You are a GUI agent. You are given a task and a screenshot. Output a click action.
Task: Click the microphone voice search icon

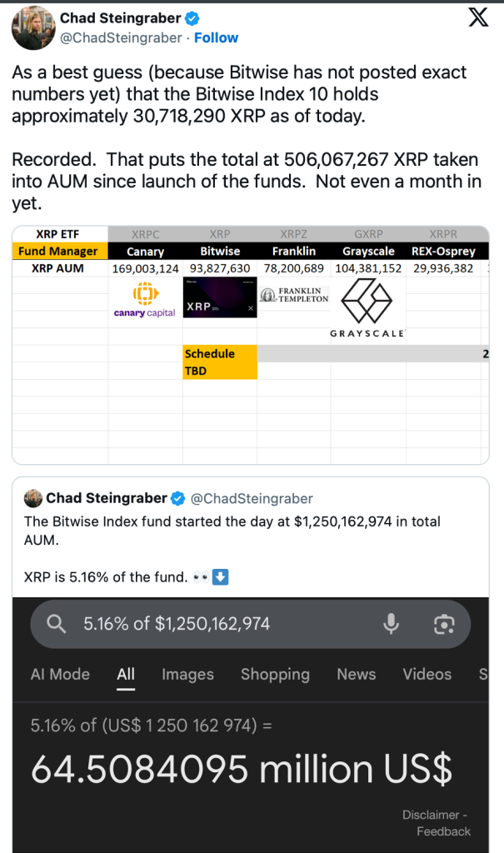click(x=391, y=623)
